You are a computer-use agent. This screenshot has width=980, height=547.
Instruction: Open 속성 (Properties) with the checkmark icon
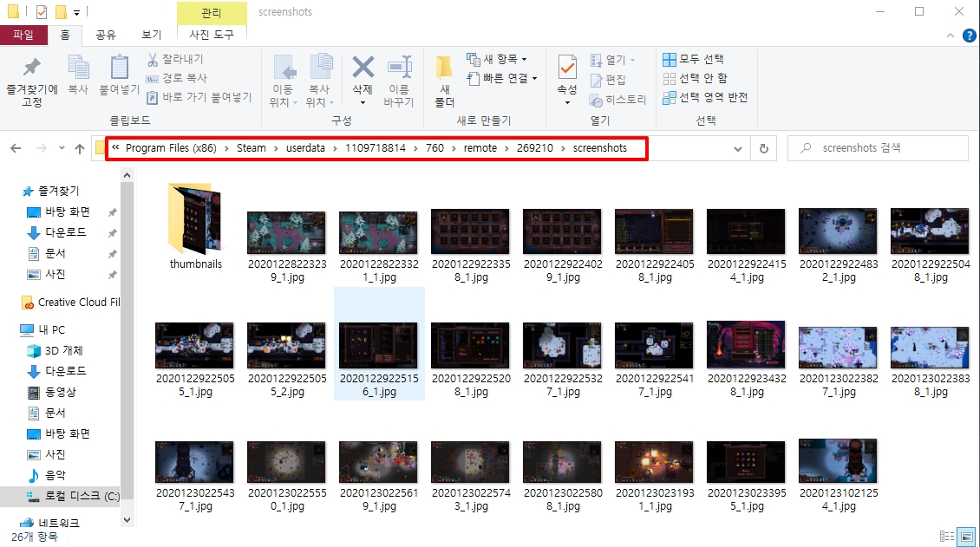click(567, 68)
